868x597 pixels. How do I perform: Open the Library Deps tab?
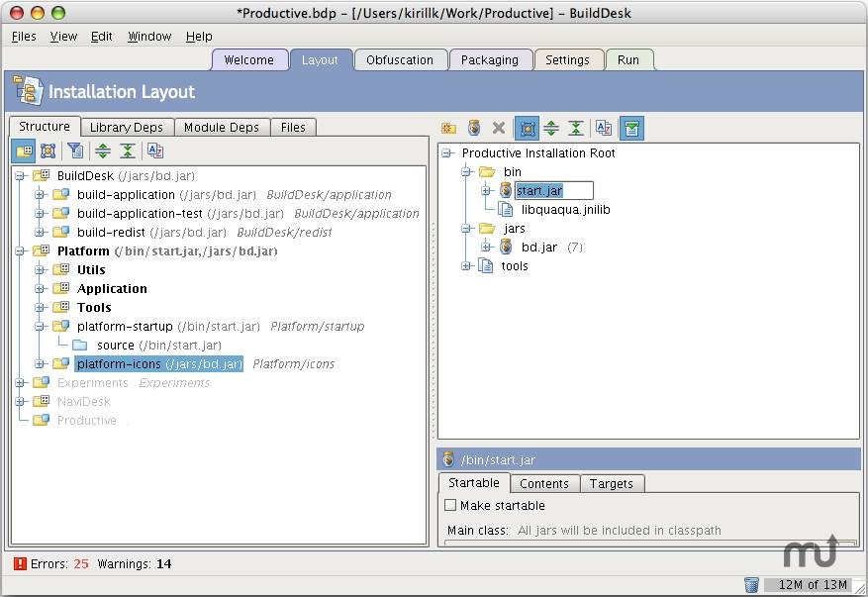(127, 128)
